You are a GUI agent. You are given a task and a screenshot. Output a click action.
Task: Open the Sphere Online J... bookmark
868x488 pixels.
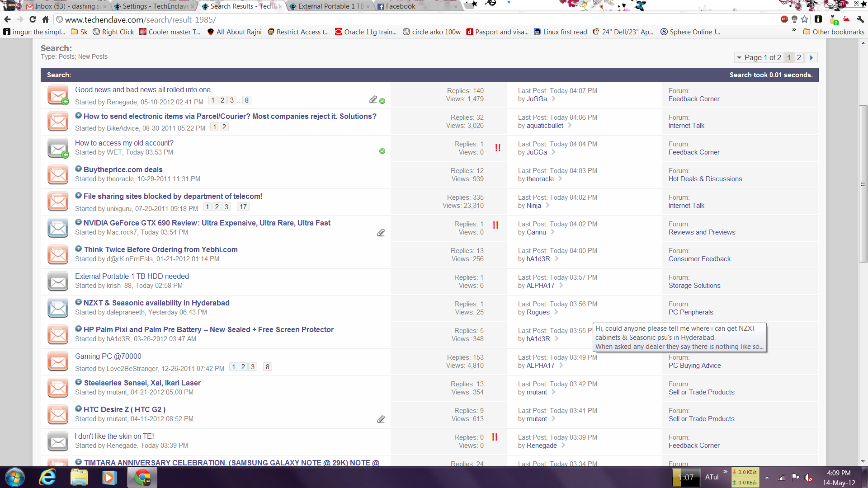[x=690, y=32]
